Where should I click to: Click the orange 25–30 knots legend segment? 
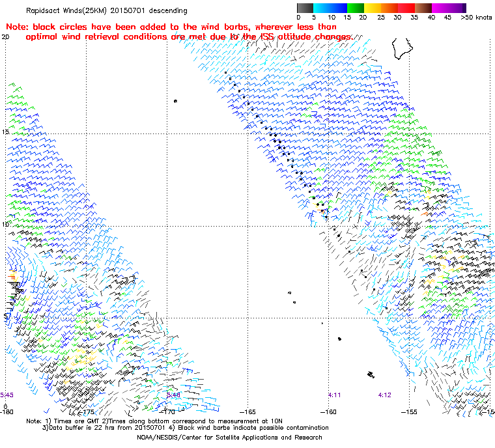pyautogui.click(x=389, y=8)
